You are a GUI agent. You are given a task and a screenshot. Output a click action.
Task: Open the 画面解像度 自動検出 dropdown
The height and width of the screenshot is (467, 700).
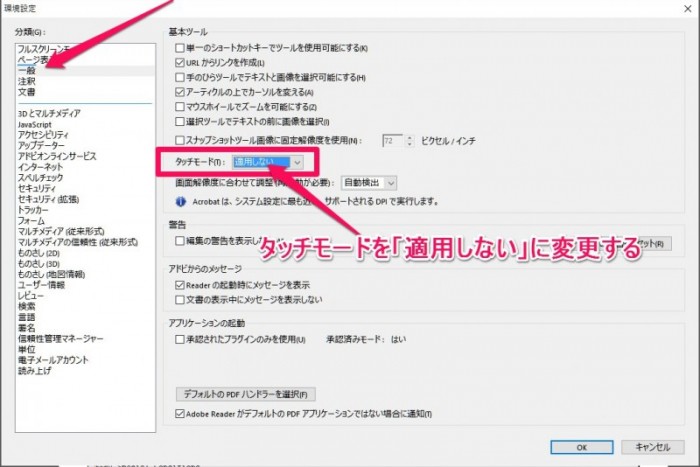click(x=369, y=183)
